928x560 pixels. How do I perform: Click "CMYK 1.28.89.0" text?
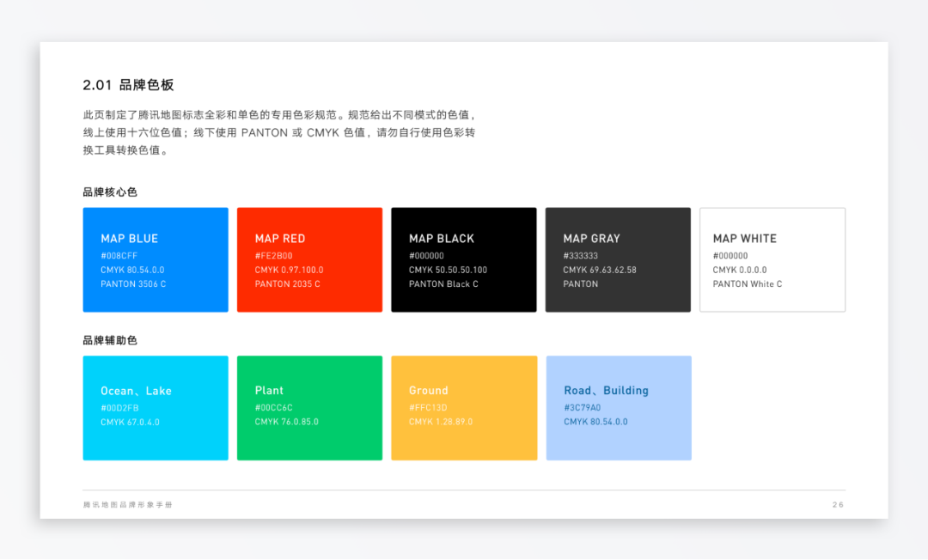tap(441, 423)
